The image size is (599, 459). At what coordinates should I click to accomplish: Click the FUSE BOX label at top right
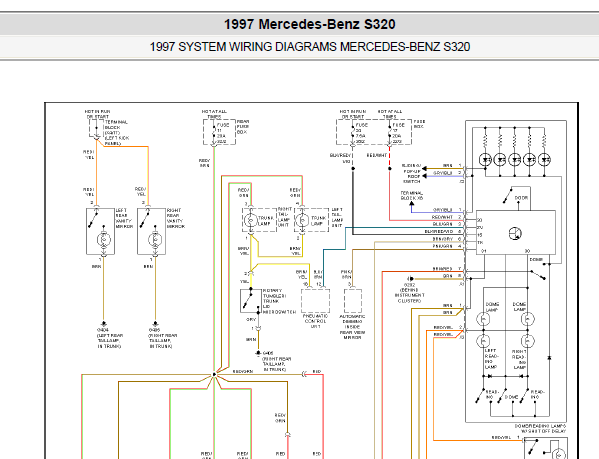(419, 124)
